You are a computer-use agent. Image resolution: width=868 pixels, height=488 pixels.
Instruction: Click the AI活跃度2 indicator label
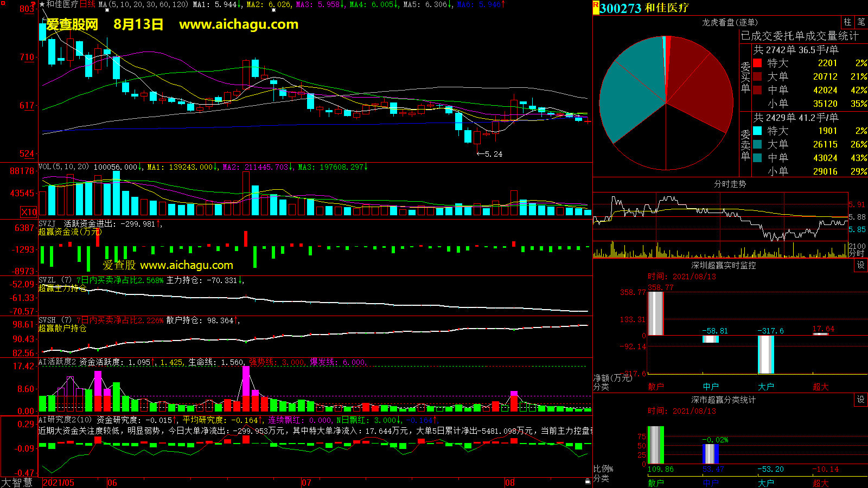(58, 362)
